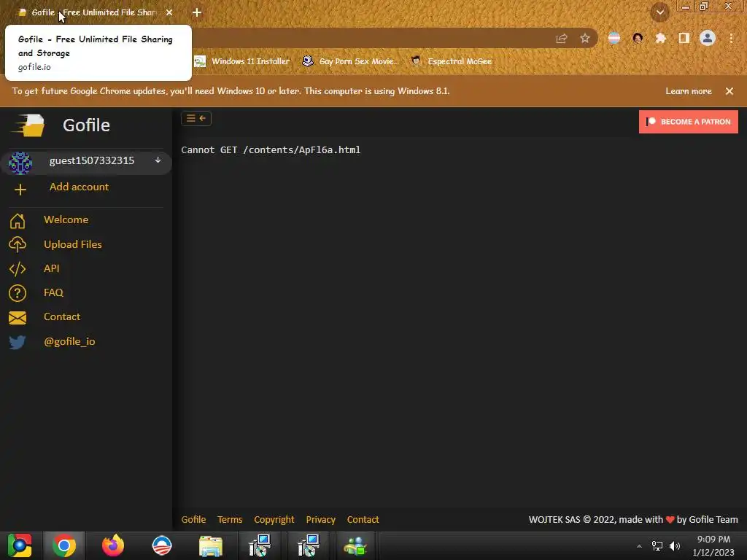Open Firefox from the taskbar
Image resolution: width=747 pixels, height=560 pixels.
click(x=113, y=545)
